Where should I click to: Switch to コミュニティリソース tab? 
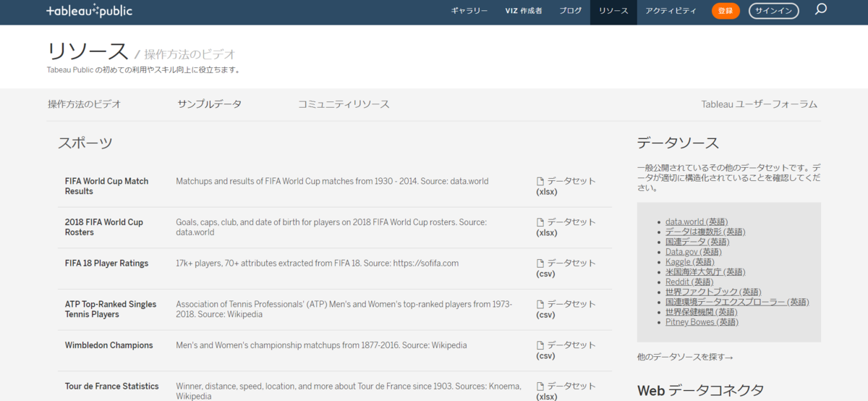click(344, 104)
